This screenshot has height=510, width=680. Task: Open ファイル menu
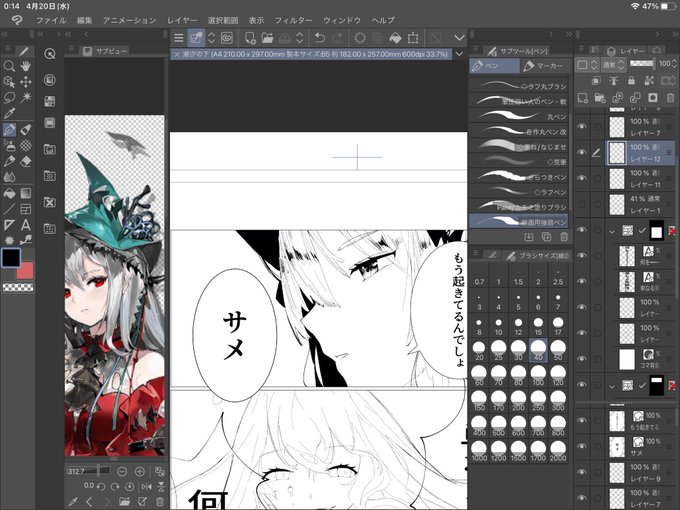click(x=51, y=20)
